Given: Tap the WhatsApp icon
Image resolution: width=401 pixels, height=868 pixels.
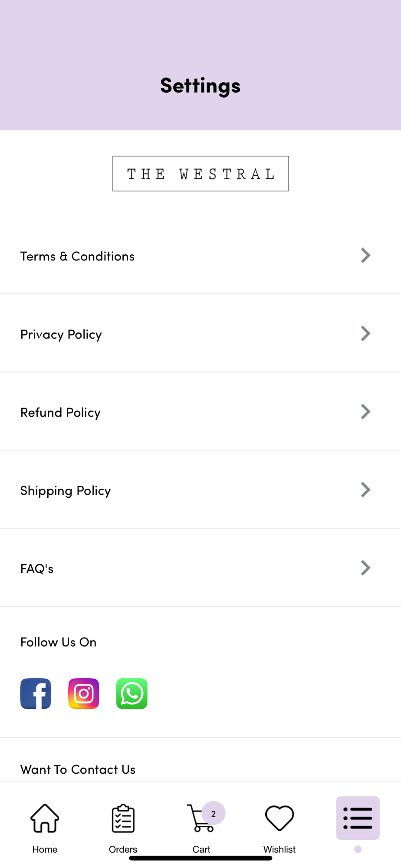Looking at the screenshot, I should pyautogui.click(x=132, y=694).
